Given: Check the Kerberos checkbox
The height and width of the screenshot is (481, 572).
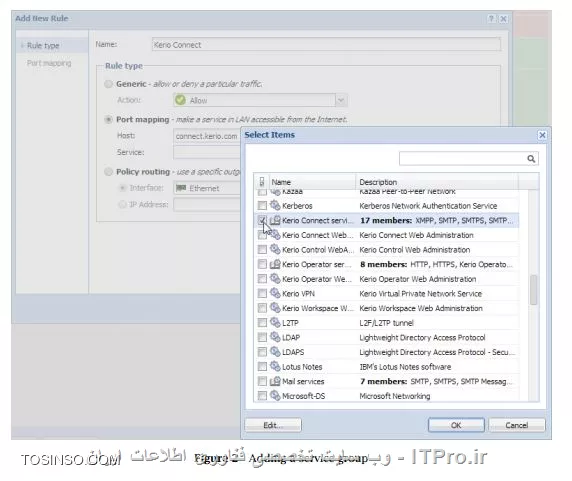Looking at the screenshot, I should [262, 206].
